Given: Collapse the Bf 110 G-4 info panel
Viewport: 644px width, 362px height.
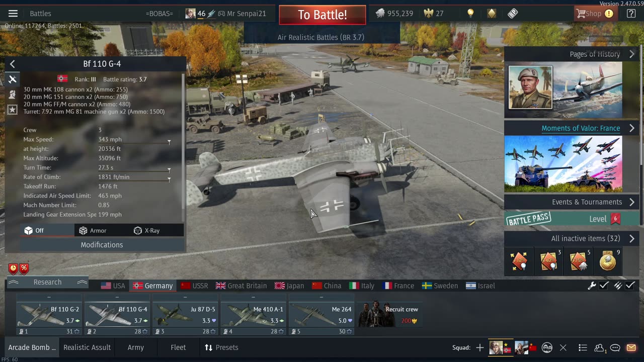Looking at the screenshot, I should (x=13, y=64).
